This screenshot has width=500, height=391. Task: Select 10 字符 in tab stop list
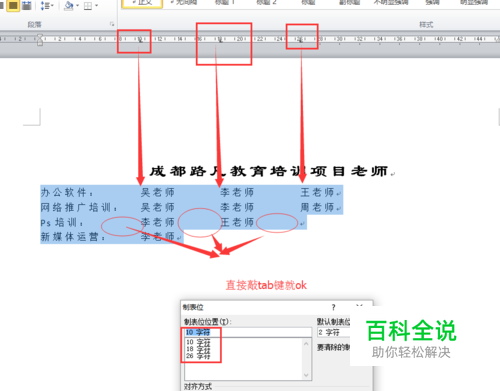point(198,342)
